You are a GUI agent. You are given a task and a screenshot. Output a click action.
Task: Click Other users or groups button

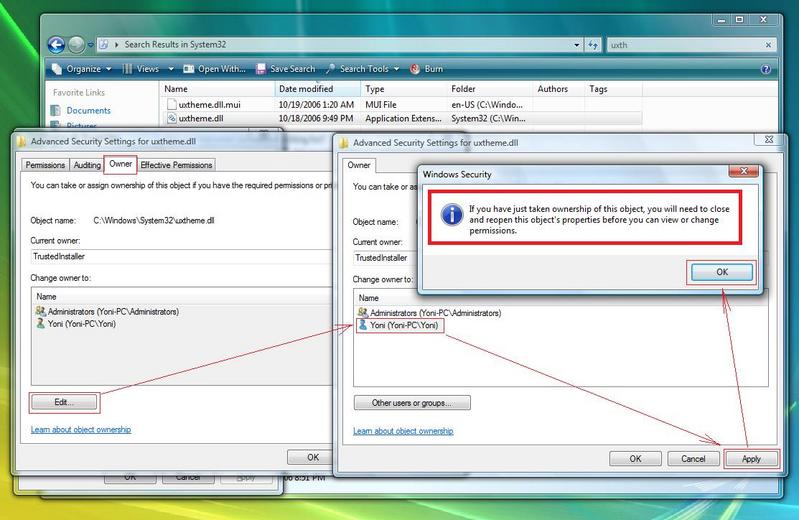pos(412,403)
